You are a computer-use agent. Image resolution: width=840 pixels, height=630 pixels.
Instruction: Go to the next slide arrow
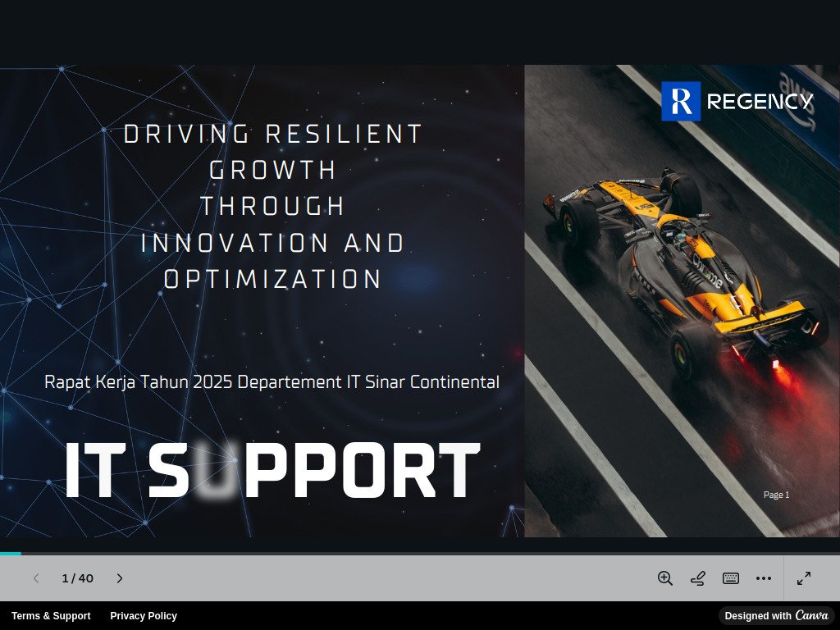tap(120, 578)
